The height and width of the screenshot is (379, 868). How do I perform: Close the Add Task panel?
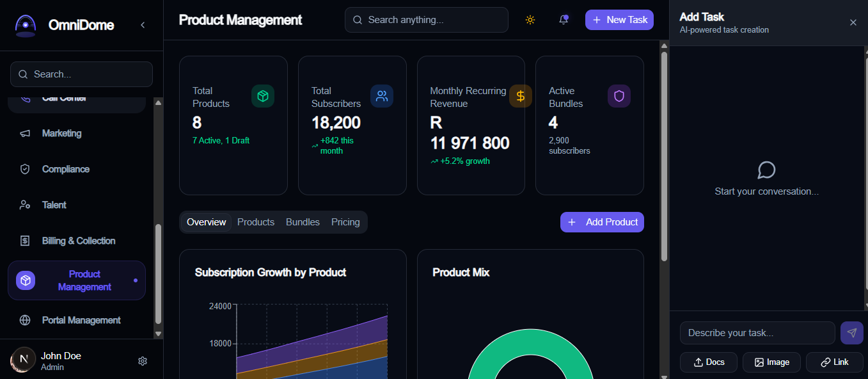[853, 22]
